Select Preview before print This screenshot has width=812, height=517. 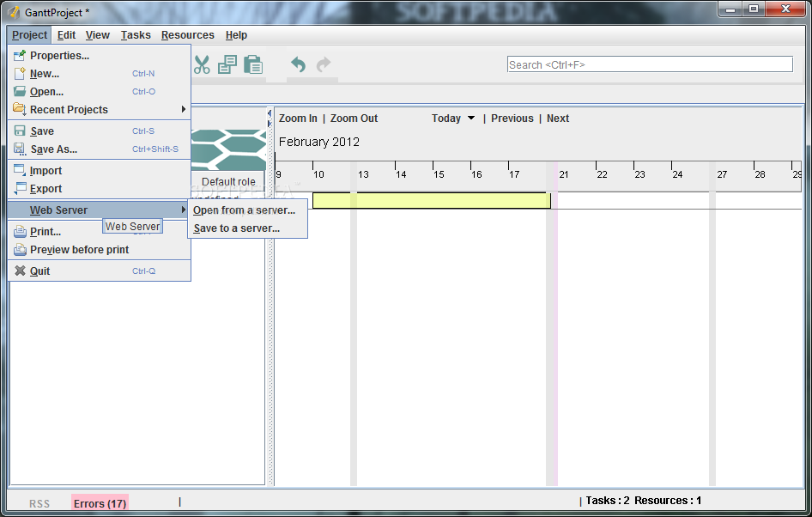(x=100, y=250)
